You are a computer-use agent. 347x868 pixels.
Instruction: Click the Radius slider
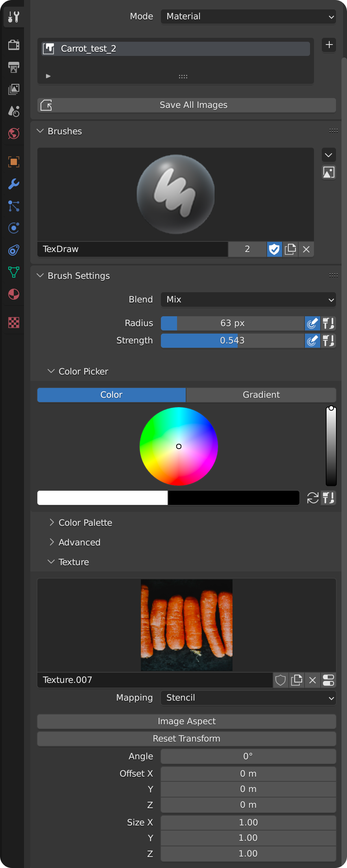tap(233, 324)
